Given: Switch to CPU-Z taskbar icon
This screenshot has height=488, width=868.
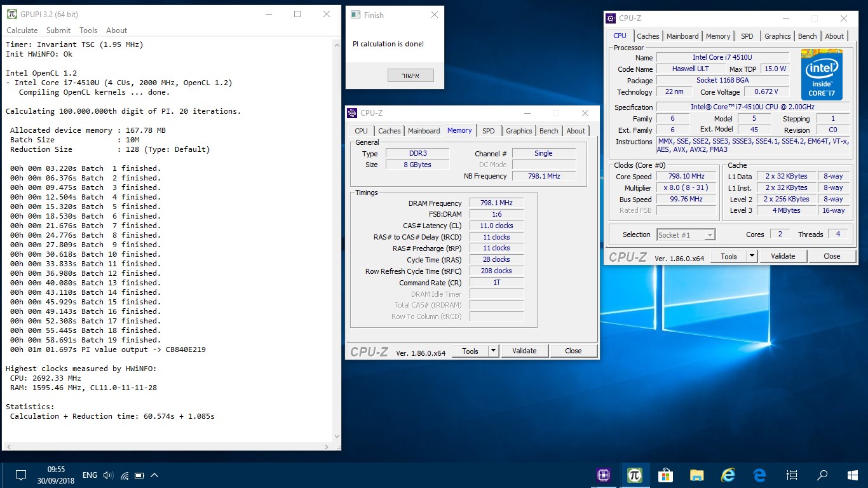Looking at the screenshot, I should tap(604, 475).
